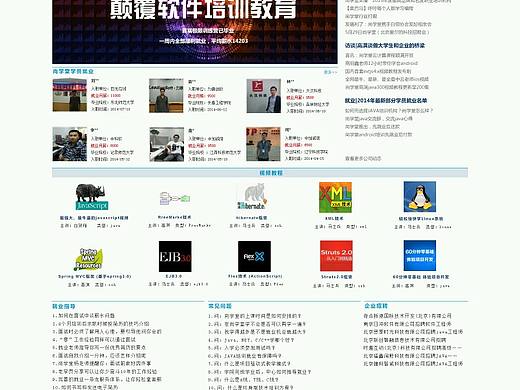Screen dimensions: 520x390
Task: Click the 视频教程 section header bar
Action: 260,173
